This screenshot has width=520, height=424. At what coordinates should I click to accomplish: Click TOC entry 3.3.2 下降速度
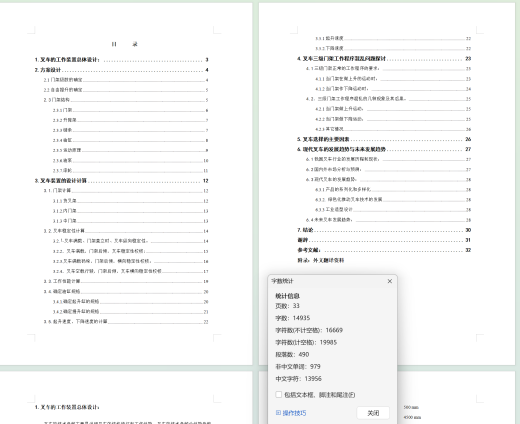pos(393,48)
